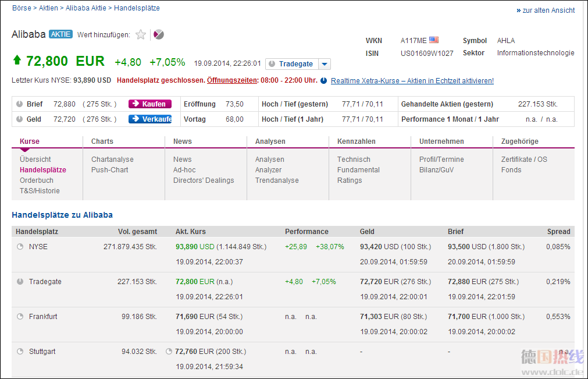
Task: Open the Charts tab
Action: (x=102, y=141)
